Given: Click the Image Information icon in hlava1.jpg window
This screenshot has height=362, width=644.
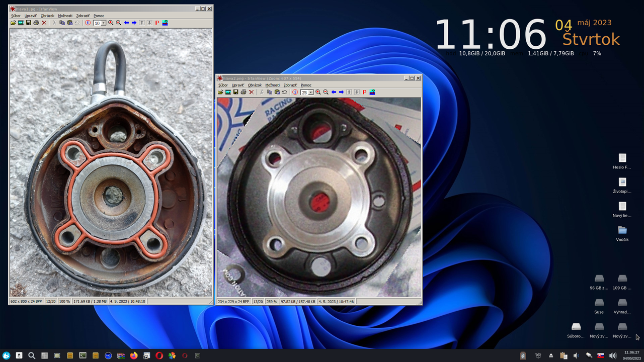Looking at the screenshot, I should 88,23.
